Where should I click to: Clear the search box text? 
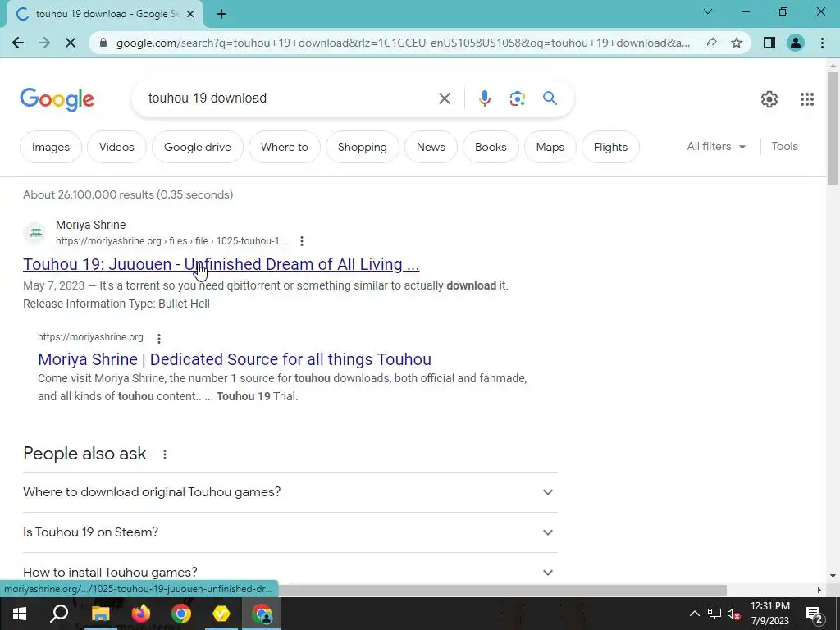(444, 98)
